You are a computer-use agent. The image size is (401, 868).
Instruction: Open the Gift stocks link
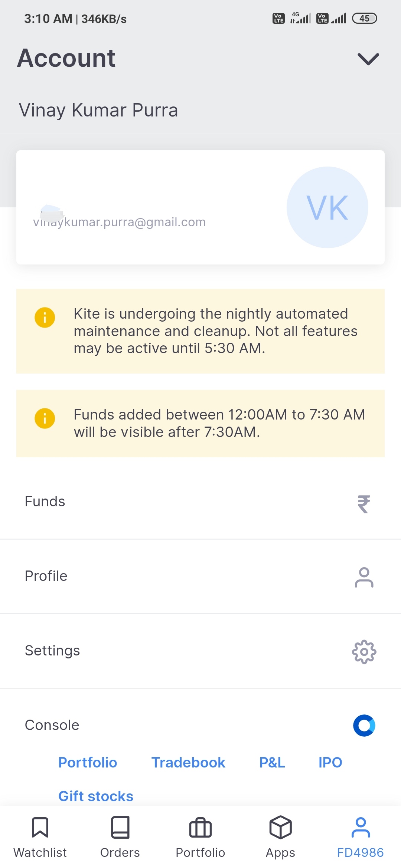pyautogui.click(x=96, y=796)
